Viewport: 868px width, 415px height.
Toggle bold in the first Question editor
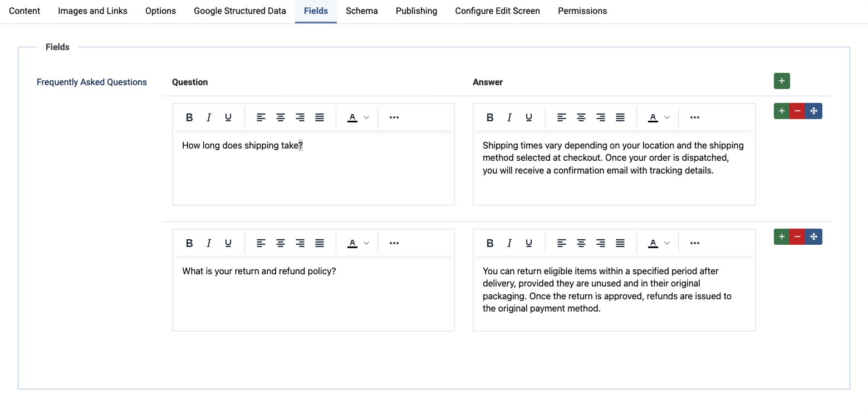tap(189, 117)
